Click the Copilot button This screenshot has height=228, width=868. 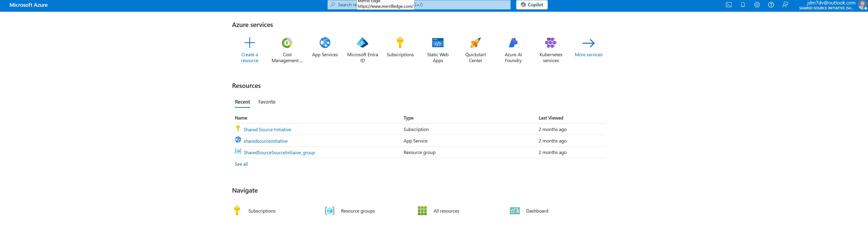[532, 5]
